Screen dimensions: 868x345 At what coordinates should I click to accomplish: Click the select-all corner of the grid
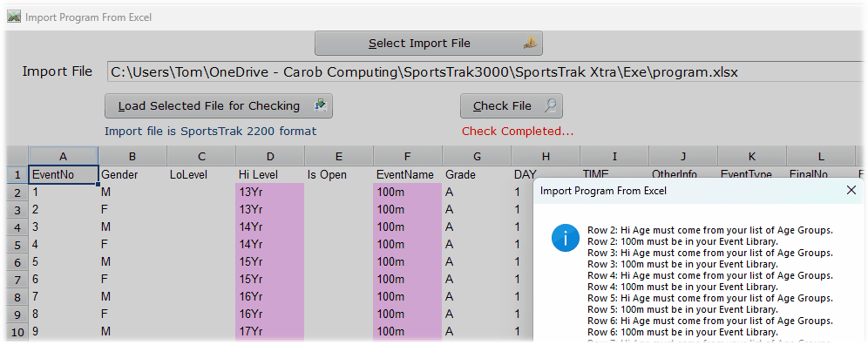(x=17, y=156)
